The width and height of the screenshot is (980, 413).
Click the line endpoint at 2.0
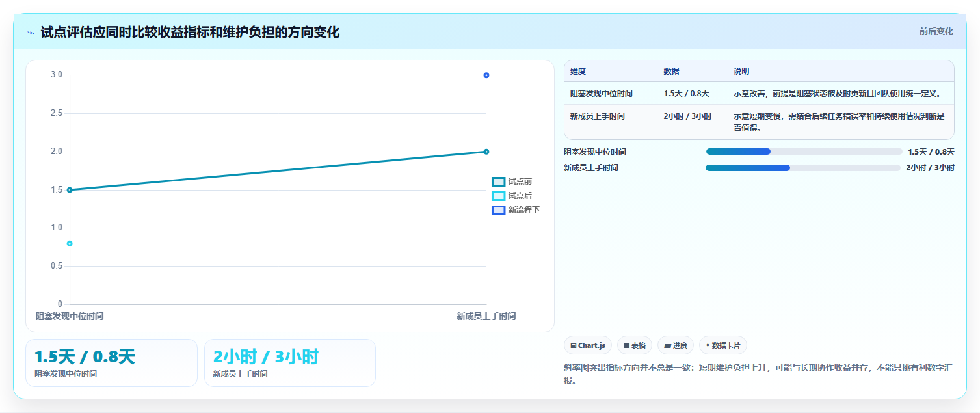tap(486, 152)
